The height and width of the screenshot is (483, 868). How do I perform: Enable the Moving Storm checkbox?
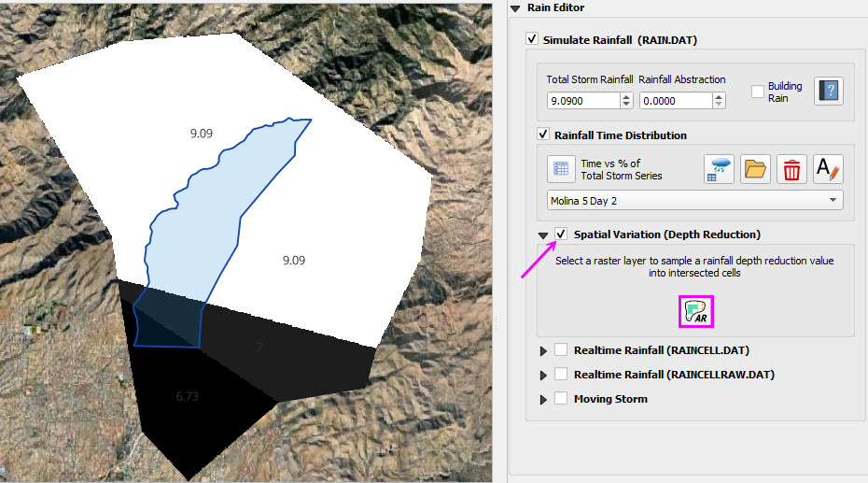point(561,399)
